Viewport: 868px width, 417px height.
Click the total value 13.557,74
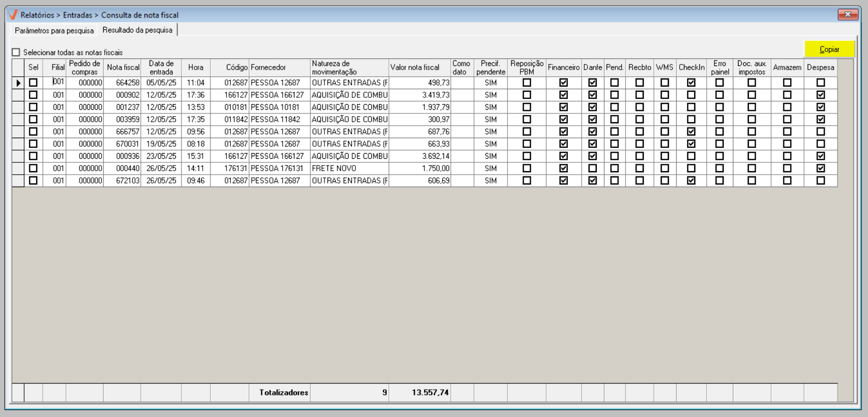point(430,393)
